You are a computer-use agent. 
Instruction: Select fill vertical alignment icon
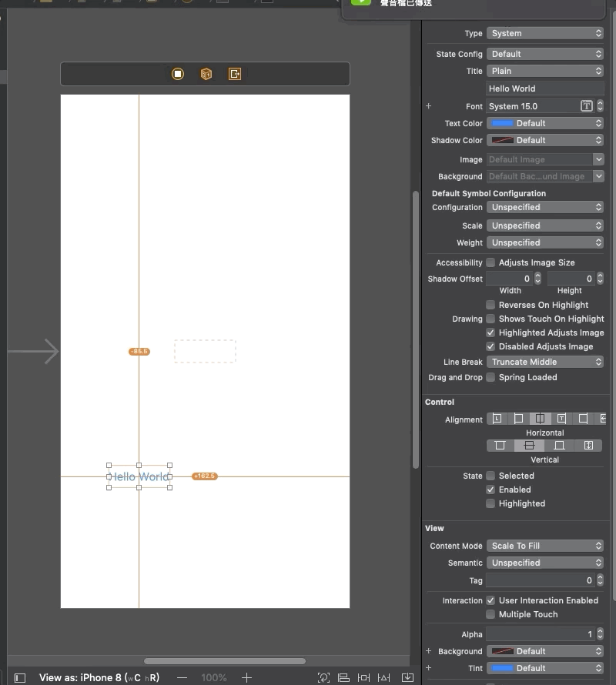[588, 446]
